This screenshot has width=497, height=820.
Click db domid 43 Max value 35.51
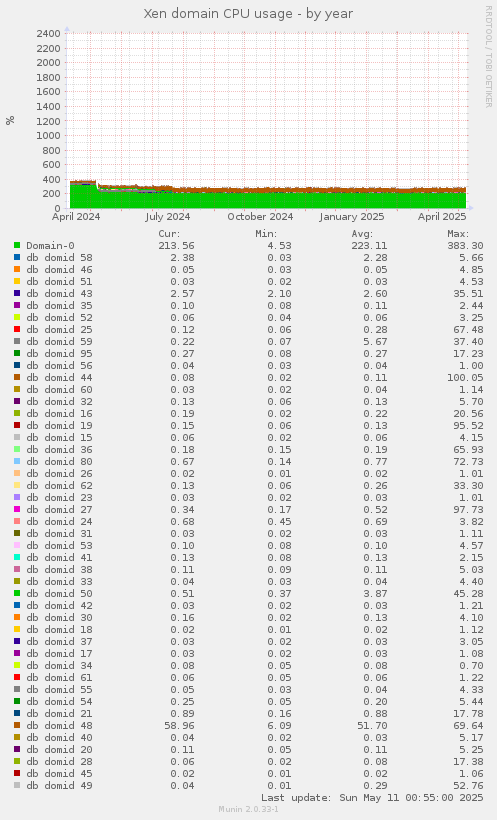468,293
